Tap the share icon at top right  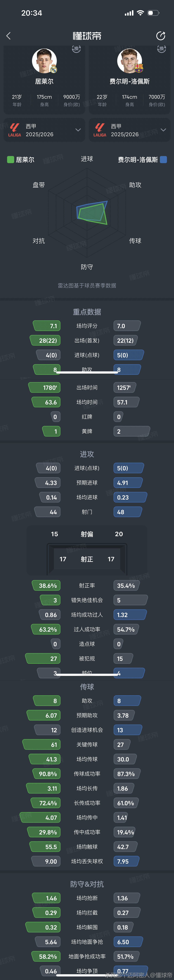tap(161, 36)
